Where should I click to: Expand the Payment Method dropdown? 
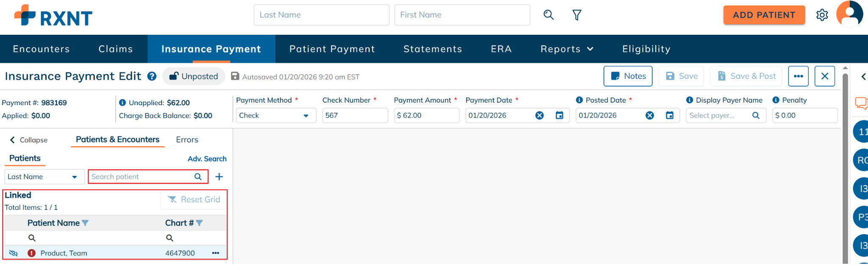[306, 116]
